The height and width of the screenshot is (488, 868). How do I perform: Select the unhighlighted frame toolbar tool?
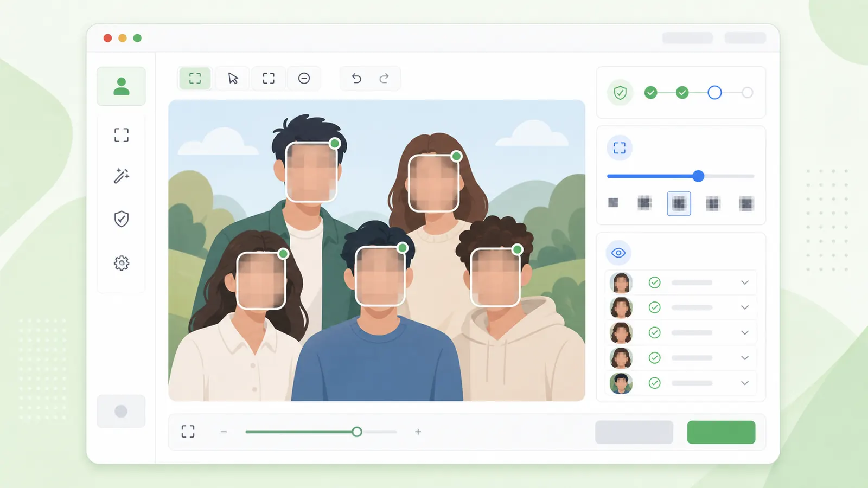(x=269, y=79)
